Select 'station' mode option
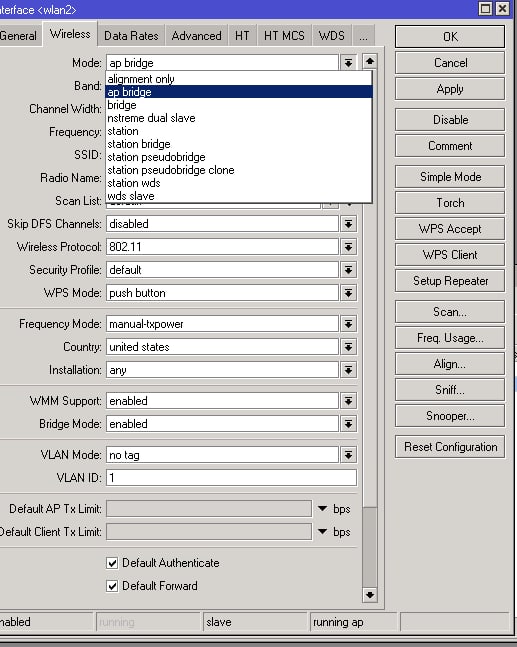The image size is (517, 647). [x=239, y=131]
